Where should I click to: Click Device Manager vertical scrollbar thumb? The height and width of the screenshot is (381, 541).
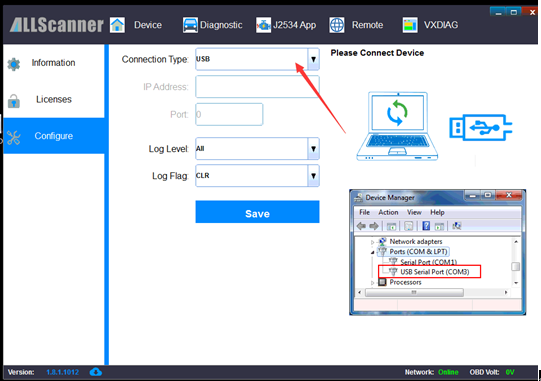tap(515, 266)
